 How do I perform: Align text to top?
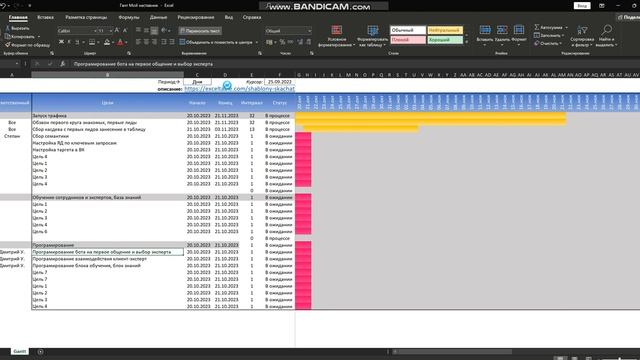click(138, 31)
